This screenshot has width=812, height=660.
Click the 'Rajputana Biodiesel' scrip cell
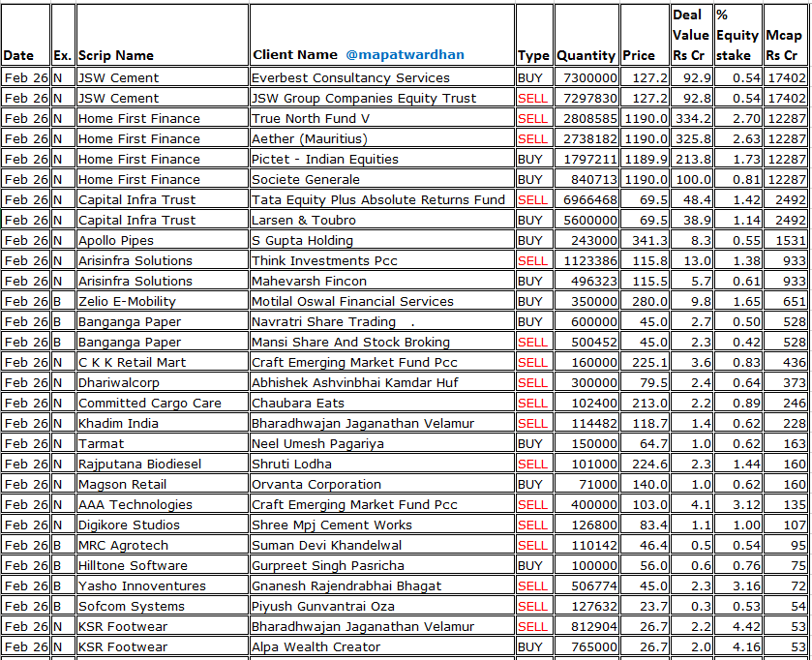tap(162, 464)
